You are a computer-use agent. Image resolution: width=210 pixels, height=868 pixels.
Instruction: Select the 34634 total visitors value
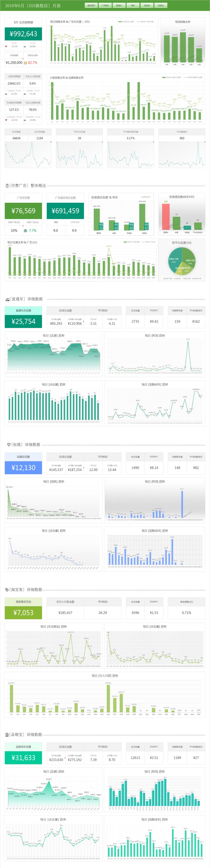[16, 138]
